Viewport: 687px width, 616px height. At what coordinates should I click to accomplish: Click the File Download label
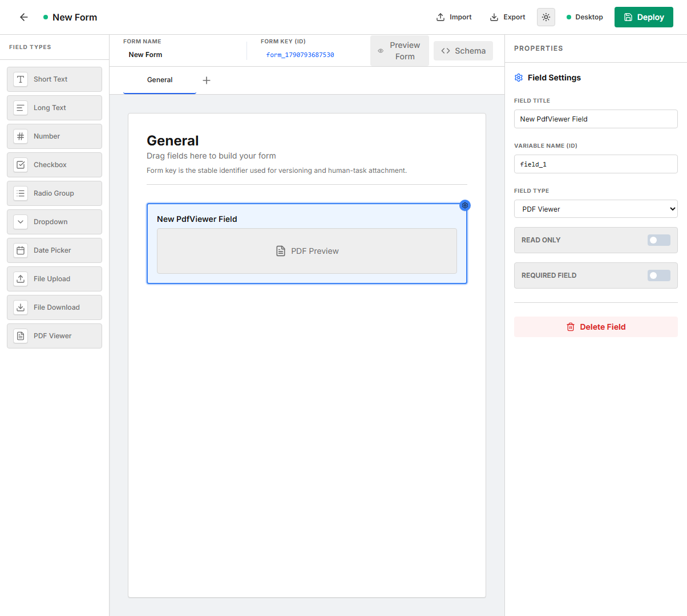tap(56, 307)
